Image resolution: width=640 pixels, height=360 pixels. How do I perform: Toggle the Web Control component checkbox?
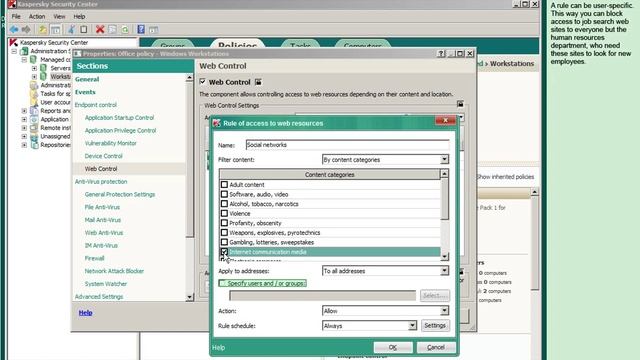click(x=203, y=82)
